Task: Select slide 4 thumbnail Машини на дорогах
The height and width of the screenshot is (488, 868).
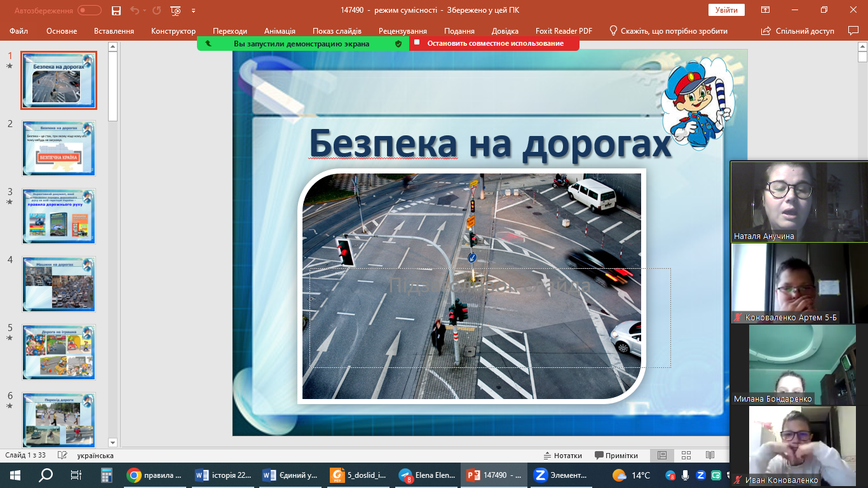Action: click(x=58, y=284)
